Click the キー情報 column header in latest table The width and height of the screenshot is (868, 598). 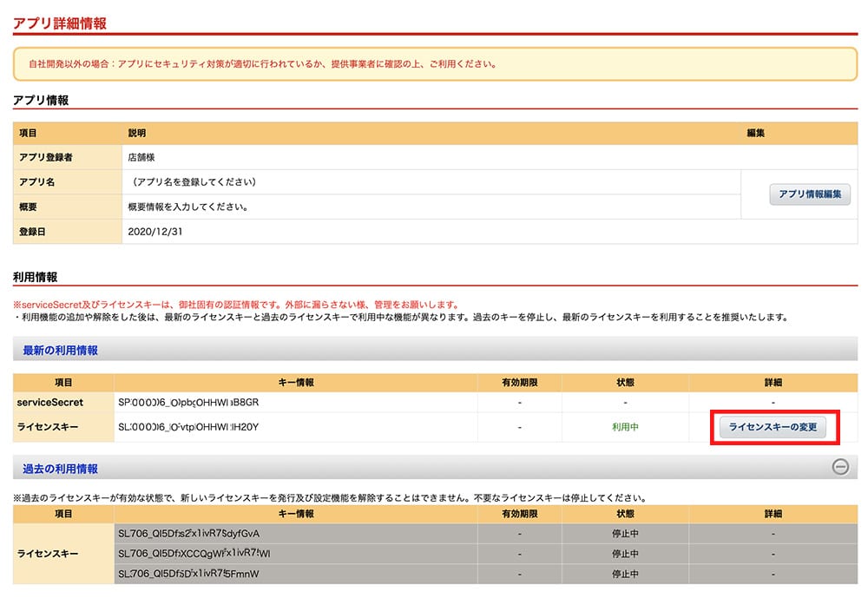click(x=295, y=382)
